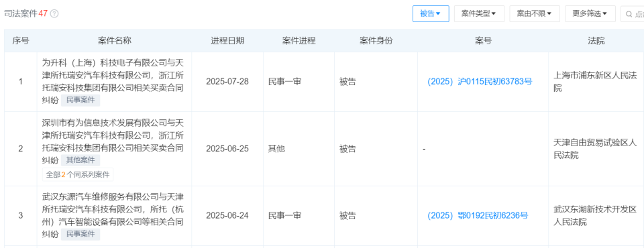Click 上海市浦东新区人民法院 court cell

pyautogui.click(x=595, y=81)
